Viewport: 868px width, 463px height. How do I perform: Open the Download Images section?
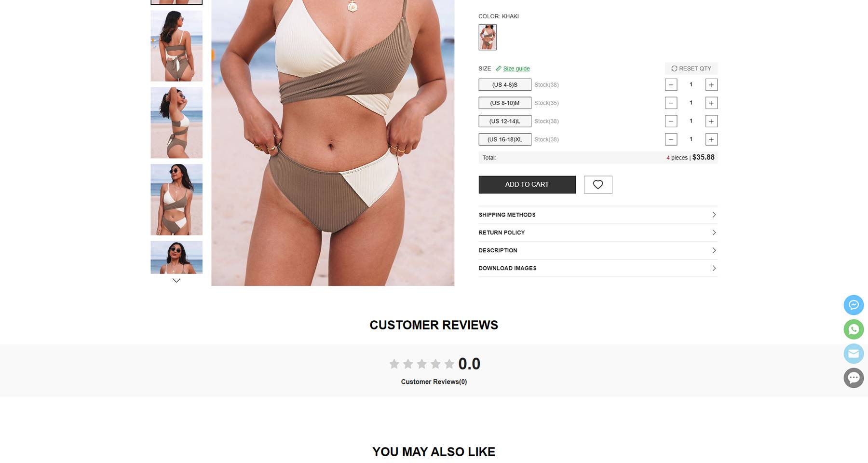coord(598,269)
